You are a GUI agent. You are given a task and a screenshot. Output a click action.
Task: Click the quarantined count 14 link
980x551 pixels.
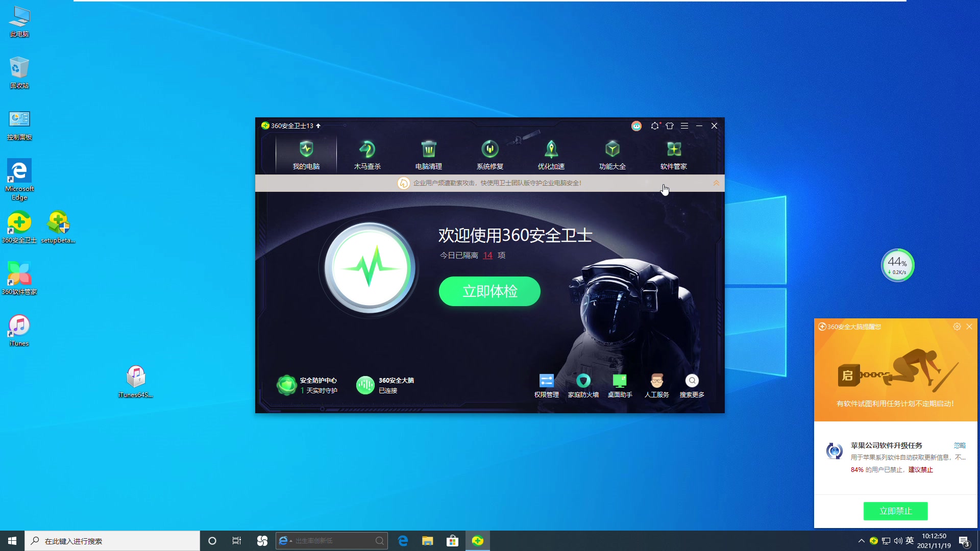[x=488, y=256]
